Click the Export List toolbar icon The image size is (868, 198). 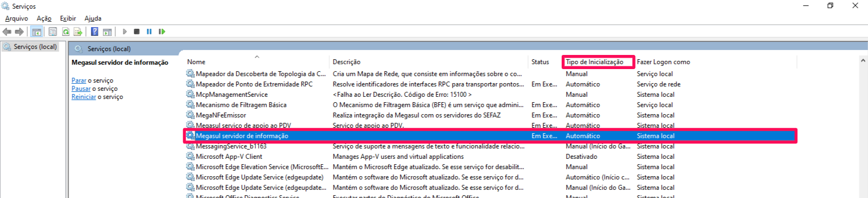click(x=78, y=32)
